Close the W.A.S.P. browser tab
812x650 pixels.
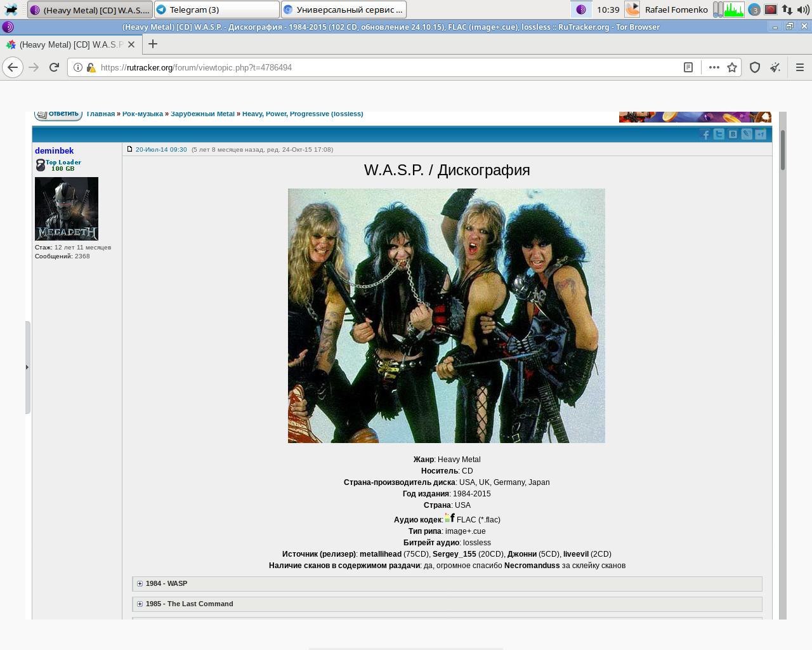pyautogui.click(x=131, y=44)
